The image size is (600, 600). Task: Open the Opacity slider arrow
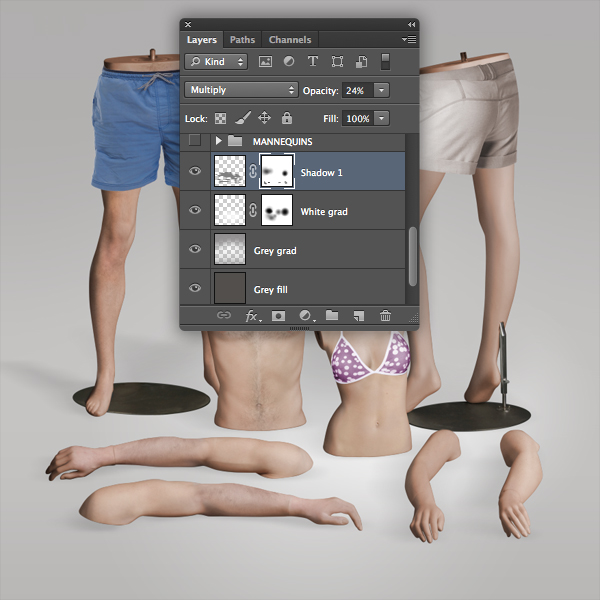(x=382, y=90)
